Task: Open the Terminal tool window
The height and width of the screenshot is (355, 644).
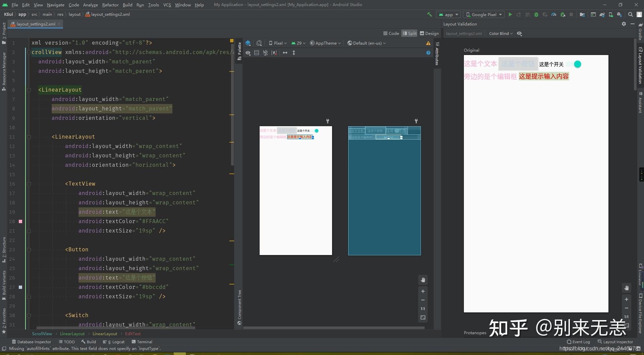Action: pyautogui.click(x=142, y=342)
